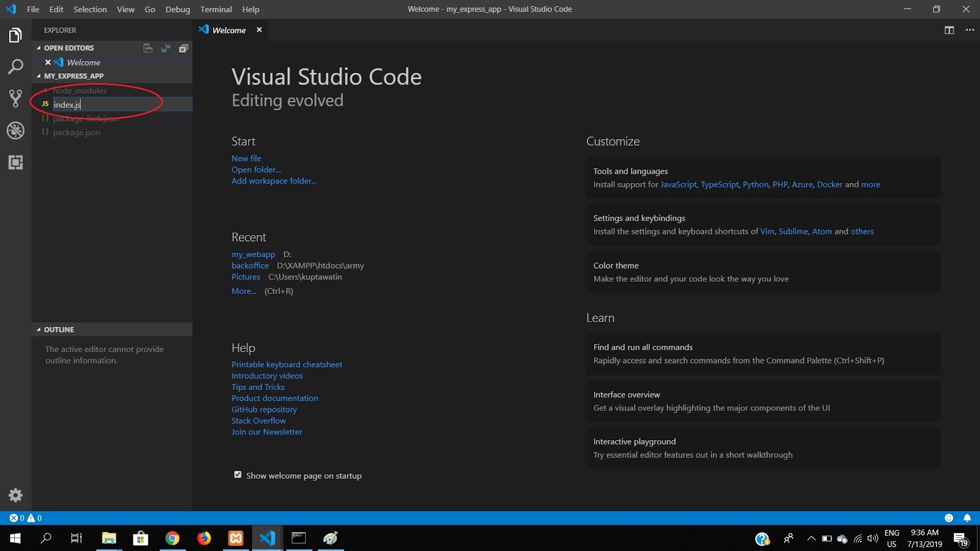Image resolution: width=980 pixels, height=551 pixels.
Task: Expand the node_modules folder
Action: pos(80,90)
